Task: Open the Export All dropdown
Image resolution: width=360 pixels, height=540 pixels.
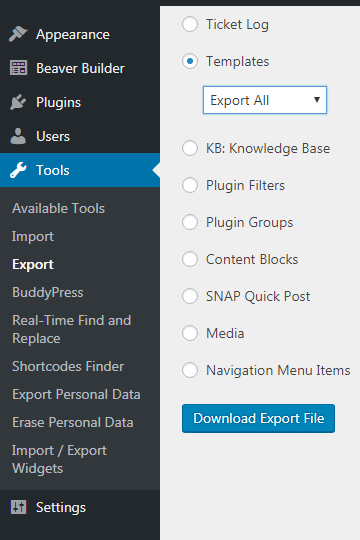Action: [265, 100]
